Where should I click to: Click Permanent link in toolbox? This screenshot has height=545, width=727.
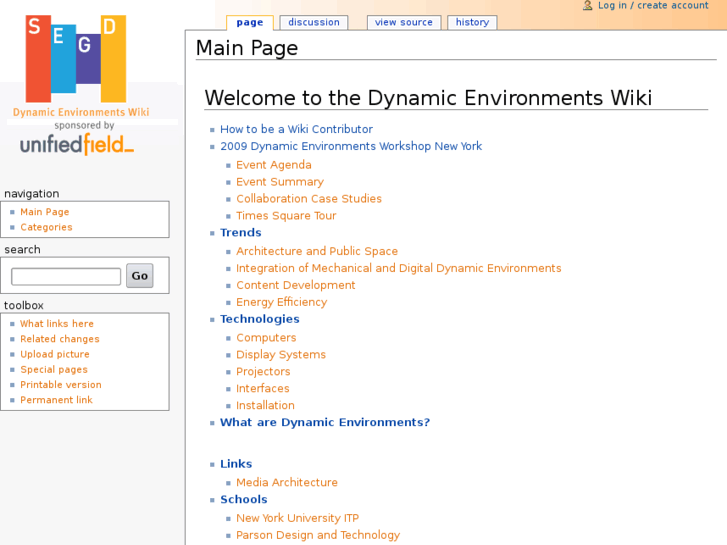click(56, 400)
